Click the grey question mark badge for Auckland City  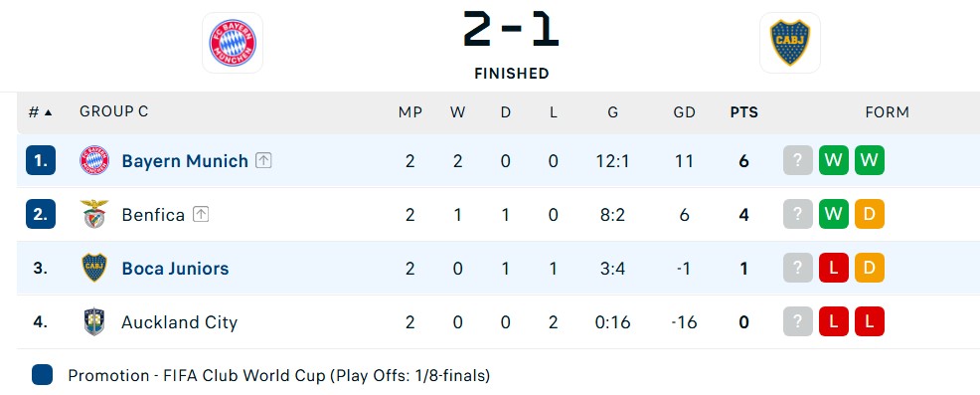click(797, 321)
